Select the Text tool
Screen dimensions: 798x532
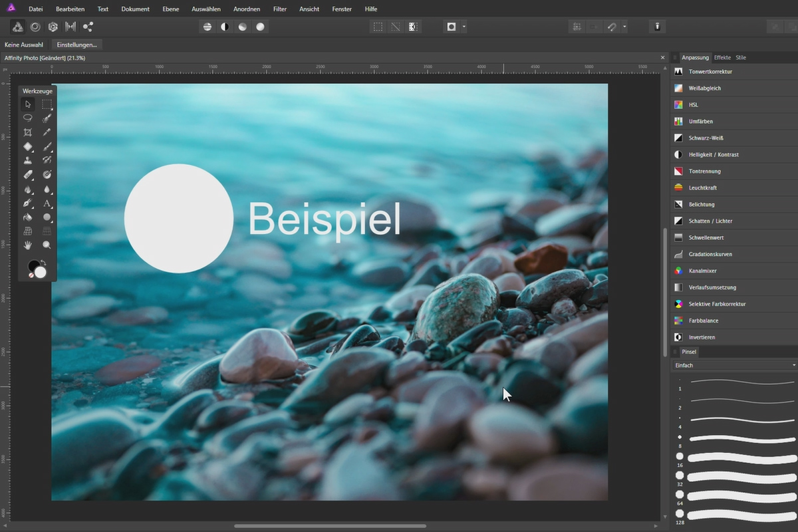point(47,203)
